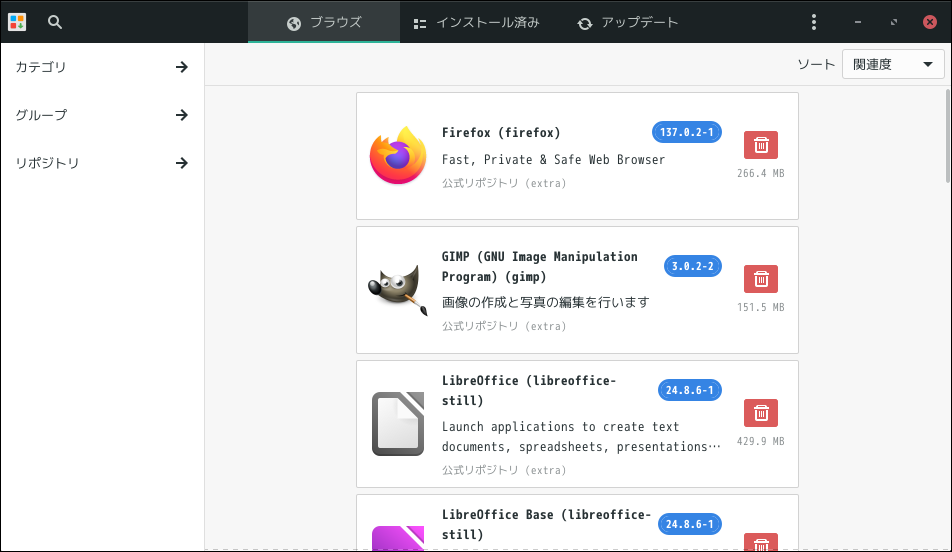Open the three-dot options menu
The image size is (952, 552).
pos(814,22)
